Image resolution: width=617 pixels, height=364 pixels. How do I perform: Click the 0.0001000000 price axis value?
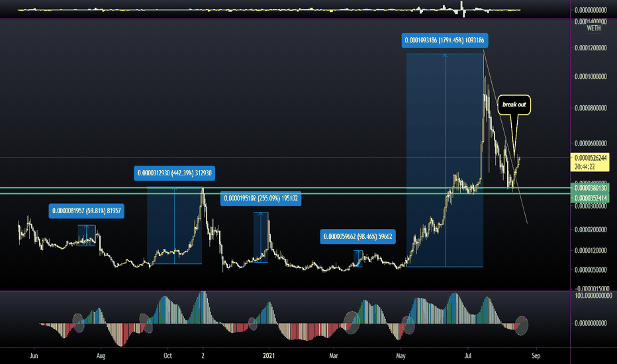(x=591, y=76)
